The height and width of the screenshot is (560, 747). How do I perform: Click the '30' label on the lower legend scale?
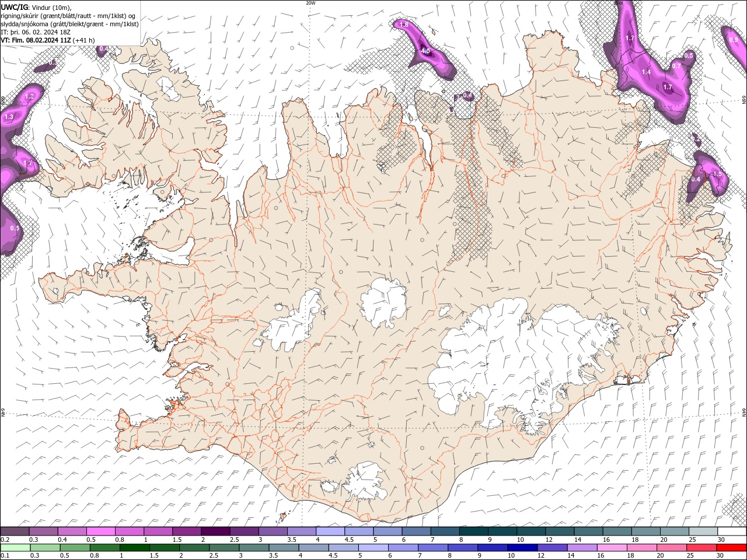(x=720, y=556)
